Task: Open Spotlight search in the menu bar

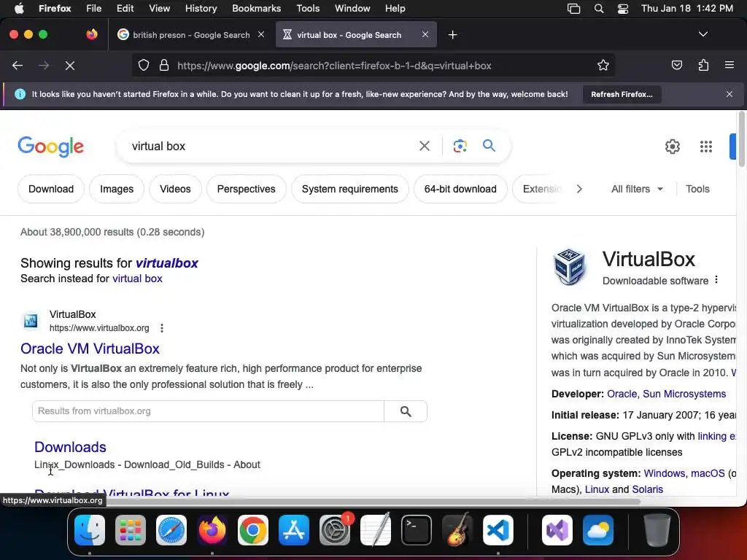Action: (599, 9)
